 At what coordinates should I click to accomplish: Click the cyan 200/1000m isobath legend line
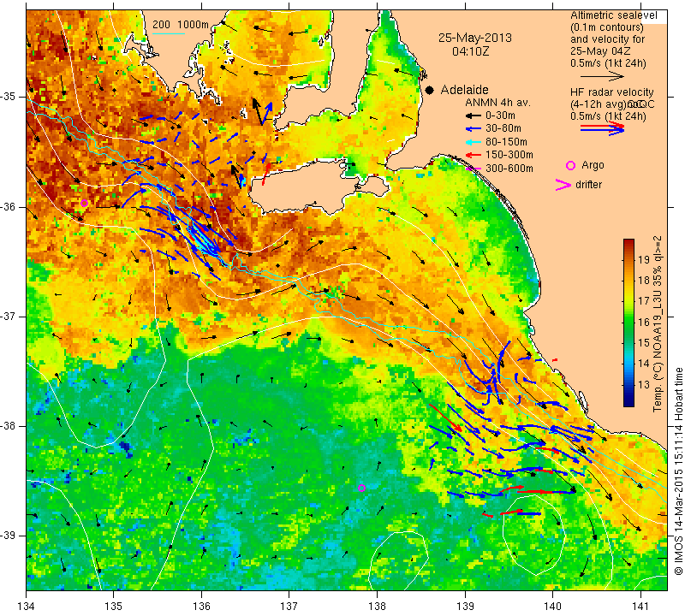[x=169, y=33]
